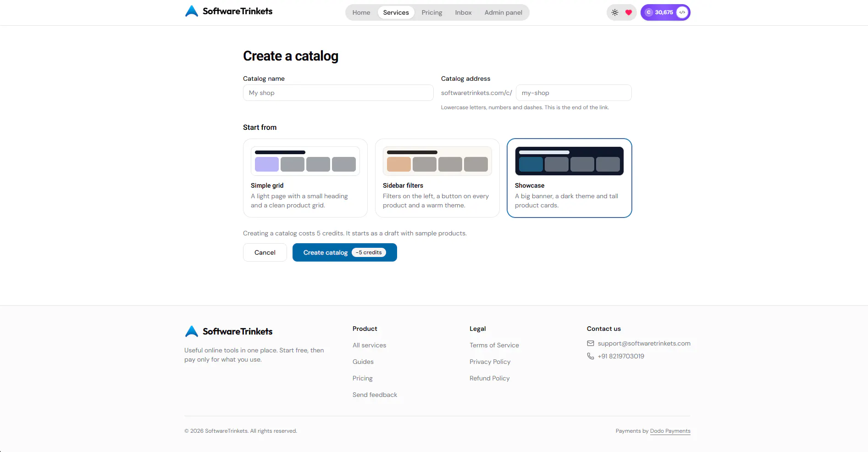Select the Showcase template

[569, 178]
